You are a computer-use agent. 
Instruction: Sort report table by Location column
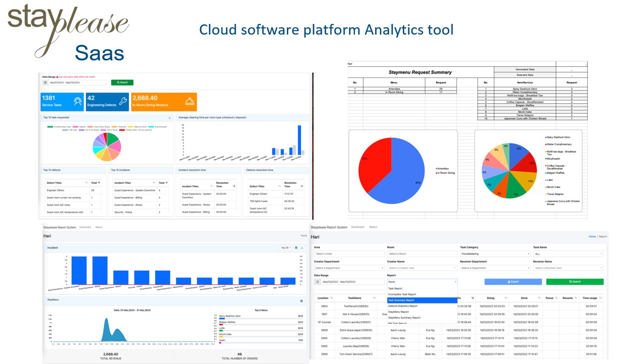[x=332, y=298]
